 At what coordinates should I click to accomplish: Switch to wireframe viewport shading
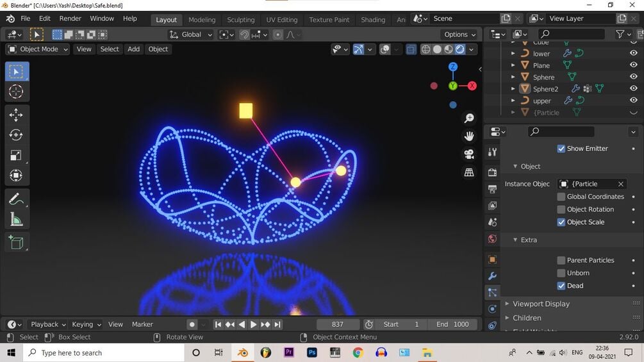[x=426, y=49]
